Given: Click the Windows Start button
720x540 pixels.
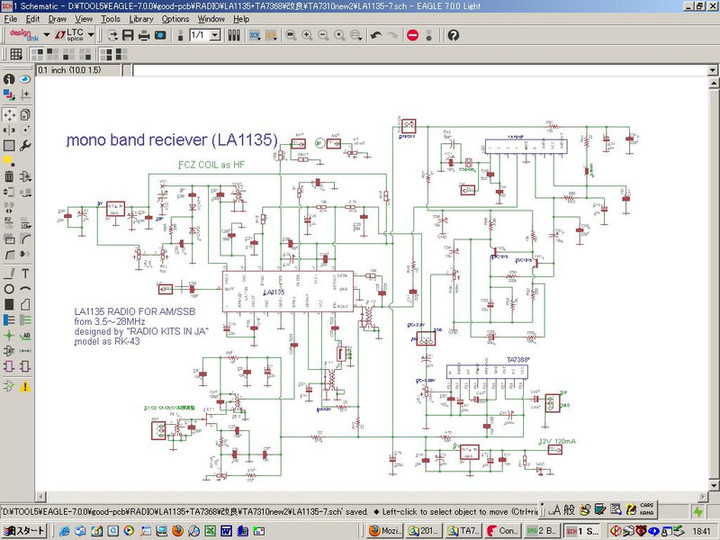Looking at the screenshot, I should [x=24, y=531].
